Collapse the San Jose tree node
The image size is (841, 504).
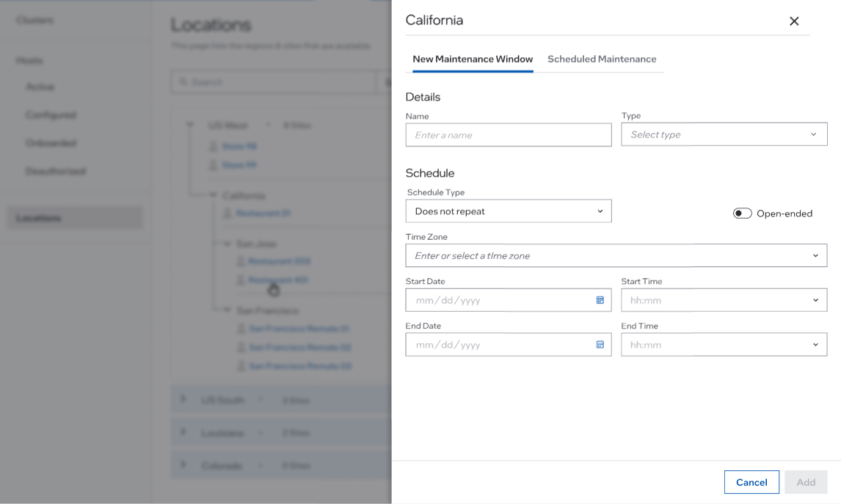point(227,244)
